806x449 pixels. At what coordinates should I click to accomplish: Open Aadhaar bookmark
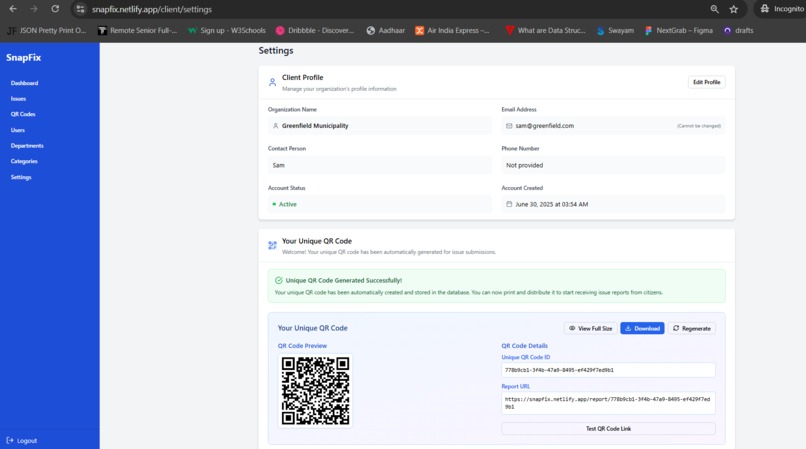click(386, 30)
